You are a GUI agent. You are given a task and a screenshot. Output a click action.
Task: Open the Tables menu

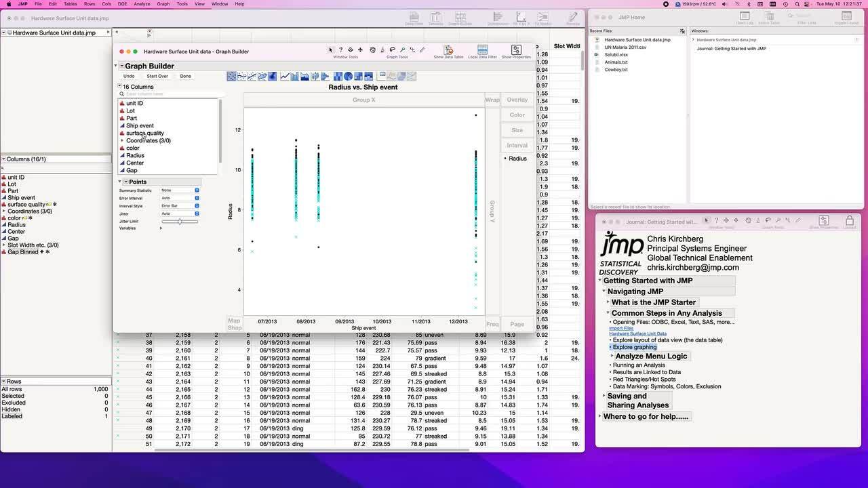coord(71,4)
